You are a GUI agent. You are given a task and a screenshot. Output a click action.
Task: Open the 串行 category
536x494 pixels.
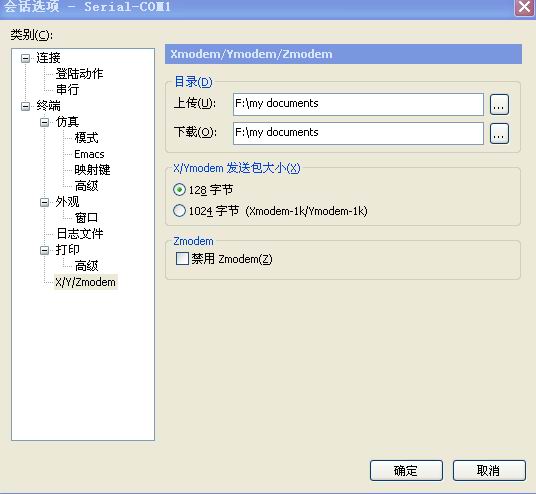coord(67,90)
